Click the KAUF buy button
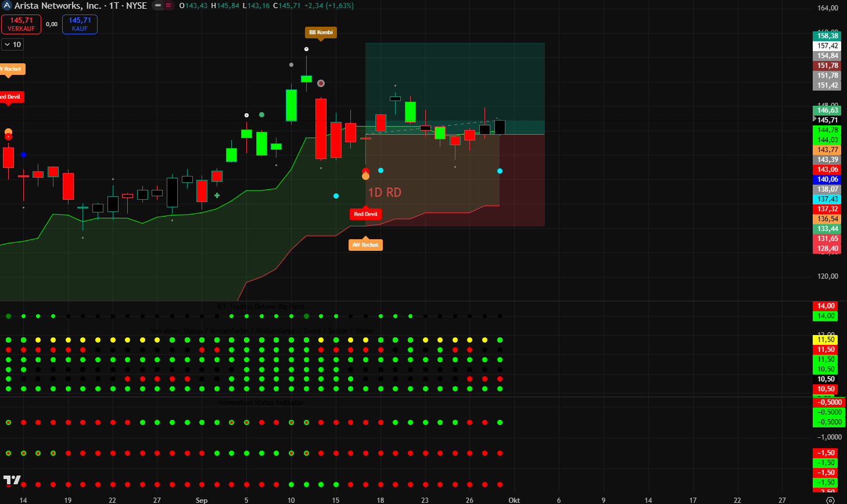The width and height of the screenshot is (847, 504). pyautogui.click(x=80, y=24)
